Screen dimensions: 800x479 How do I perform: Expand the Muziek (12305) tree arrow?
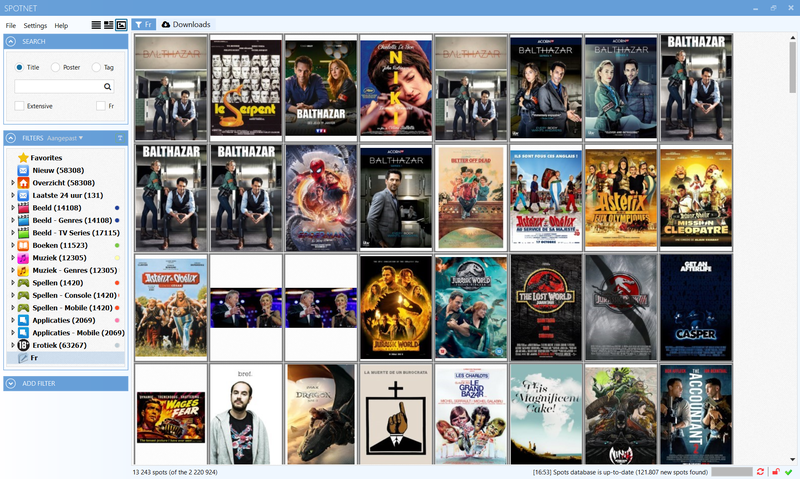coord(13,258)
